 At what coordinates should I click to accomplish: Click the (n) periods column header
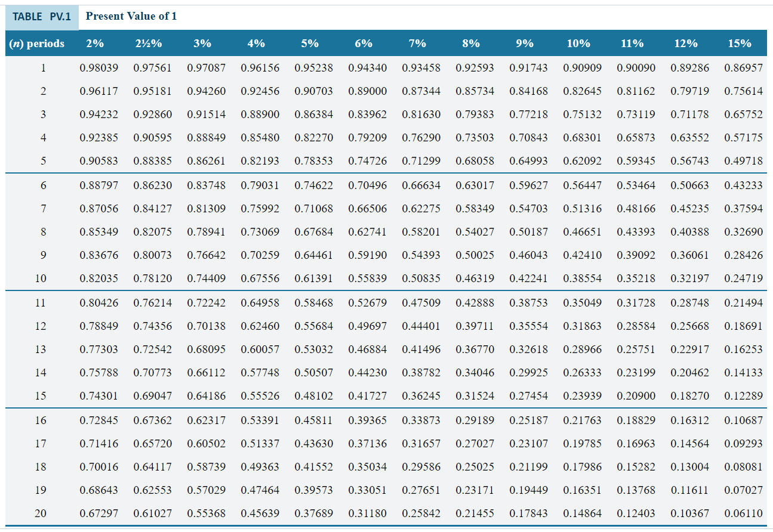coord(36,43)
